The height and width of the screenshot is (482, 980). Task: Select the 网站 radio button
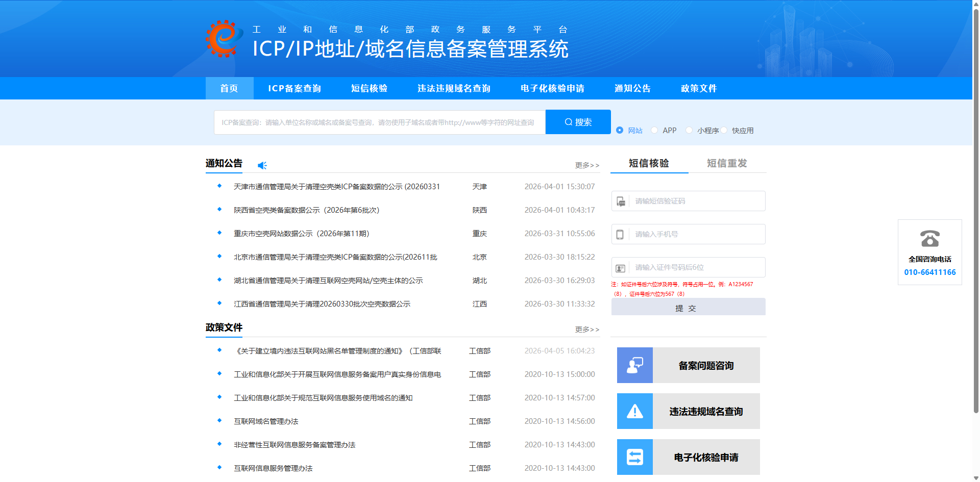click(619, 130)
